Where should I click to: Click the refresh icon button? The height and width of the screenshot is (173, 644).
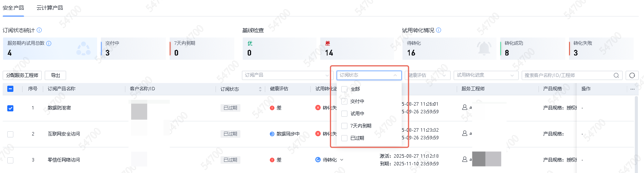coord(632,75)
